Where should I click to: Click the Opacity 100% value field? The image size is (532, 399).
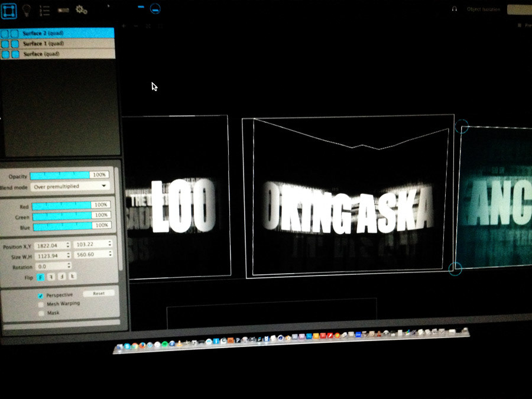pyautogui.click(x=99, y=174)
